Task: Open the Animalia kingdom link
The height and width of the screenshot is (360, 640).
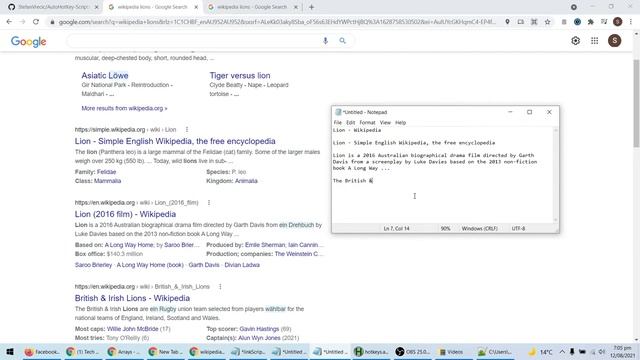Action: (246, 181)
